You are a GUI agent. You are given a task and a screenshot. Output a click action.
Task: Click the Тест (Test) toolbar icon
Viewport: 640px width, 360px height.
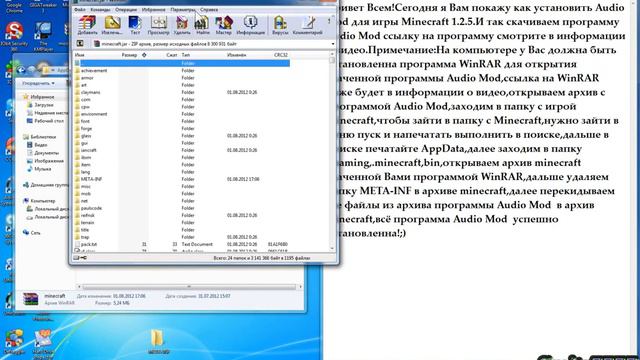[x=135, y=25]
